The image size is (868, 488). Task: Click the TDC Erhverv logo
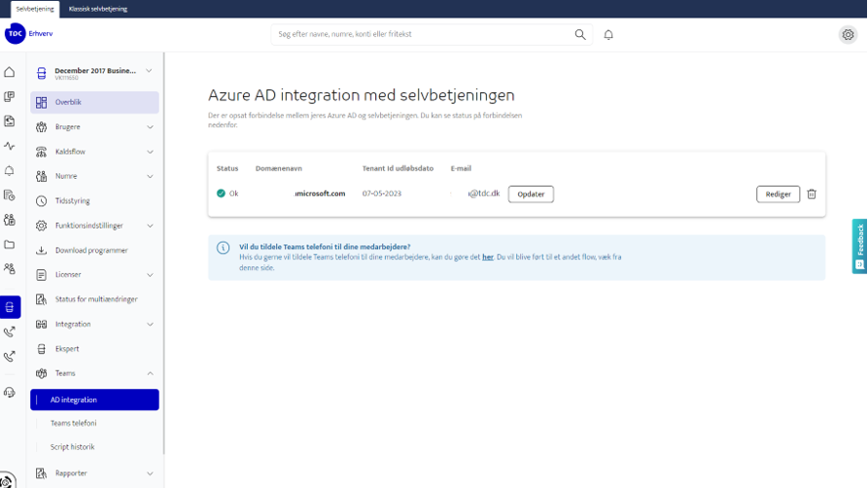[29, 34]
